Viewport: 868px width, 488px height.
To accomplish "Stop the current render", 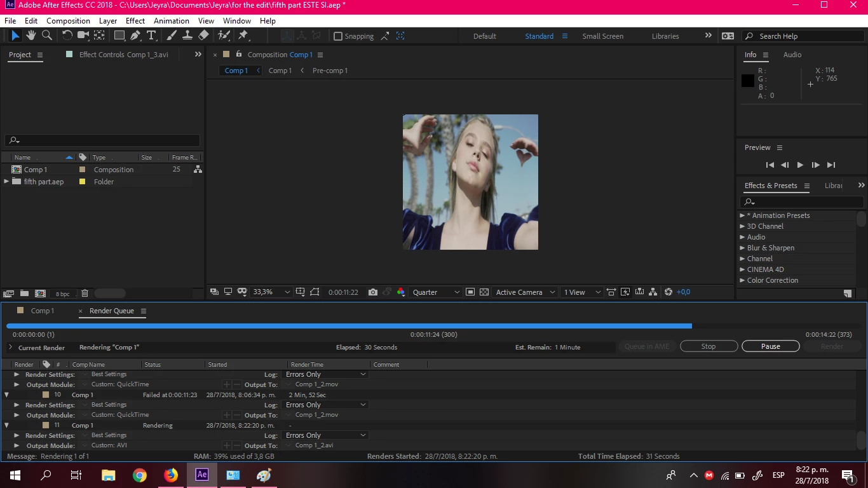I will [x=709, y=346].
